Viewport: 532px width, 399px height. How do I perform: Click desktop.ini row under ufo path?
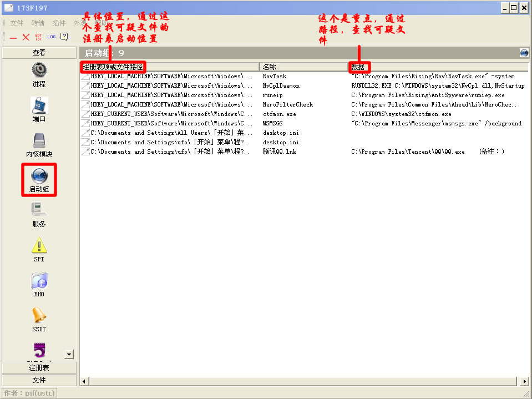tap(305, 142)
